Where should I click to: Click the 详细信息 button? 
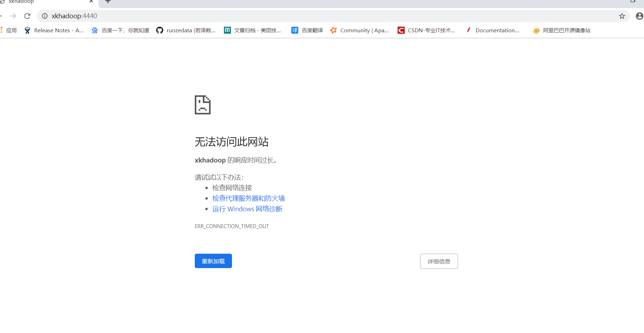(x=439, y=261)
